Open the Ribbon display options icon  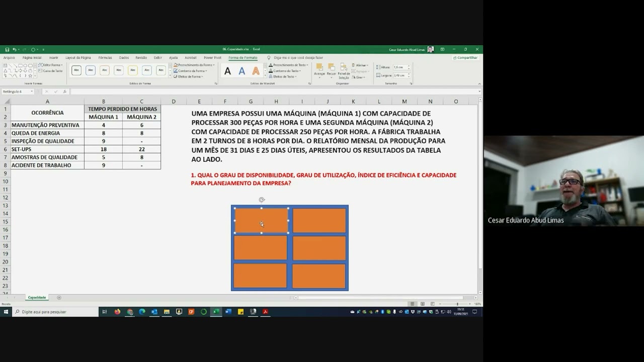pyautogui.click(x=442, y=50)
